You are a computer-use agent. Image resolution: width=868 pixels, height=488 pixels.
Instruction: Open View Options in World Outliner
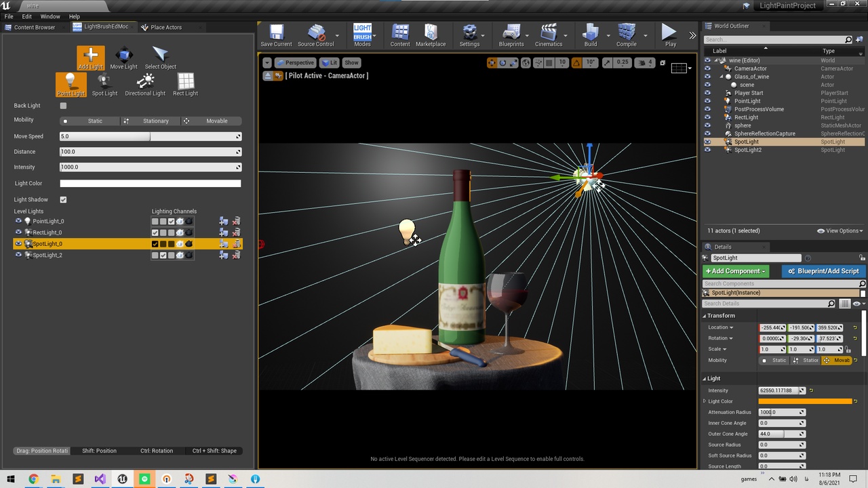tap(841, 231)
